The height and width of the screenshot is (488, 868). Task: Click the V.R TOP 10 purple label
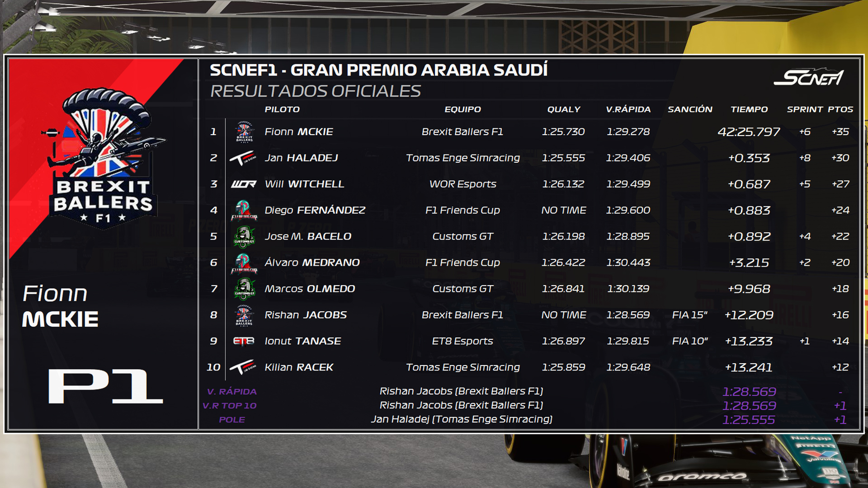point(229,406)
